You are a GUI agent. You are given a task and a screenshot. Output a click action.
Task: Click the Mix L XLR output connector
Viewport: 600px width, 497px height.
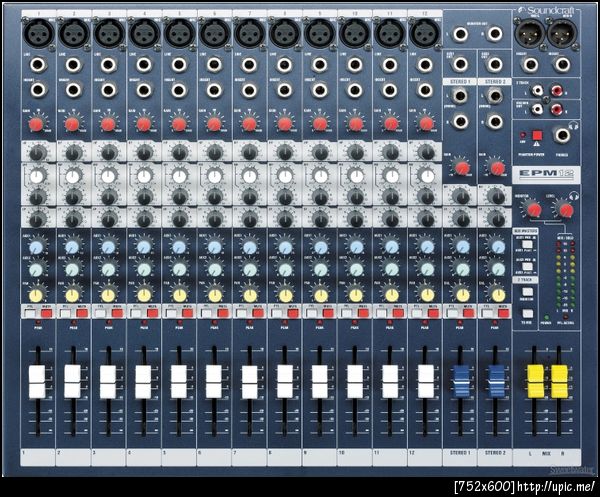(530, 34)
